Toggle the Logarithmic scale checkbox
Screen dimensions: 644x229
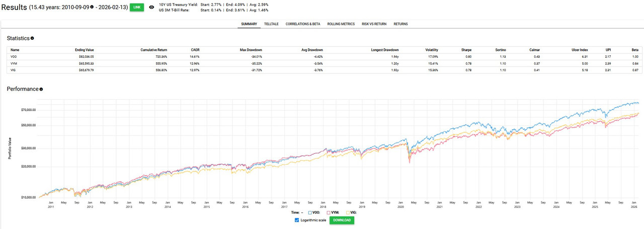[297, 220]
